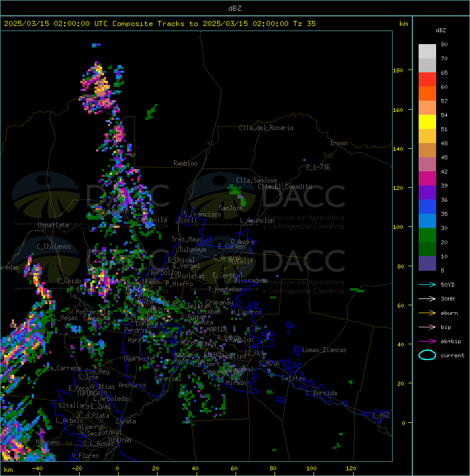Click the 'L_Dormida' map label
This screenshot has width=470, height=476.
click(x=321, y=393)
